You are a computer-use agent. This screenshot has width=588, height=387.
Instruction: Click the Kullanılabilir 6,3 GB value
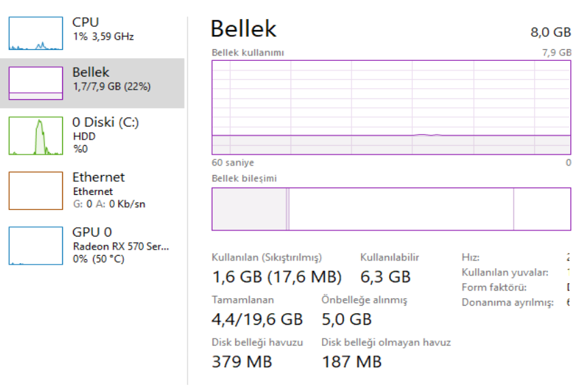pos(386,277)
